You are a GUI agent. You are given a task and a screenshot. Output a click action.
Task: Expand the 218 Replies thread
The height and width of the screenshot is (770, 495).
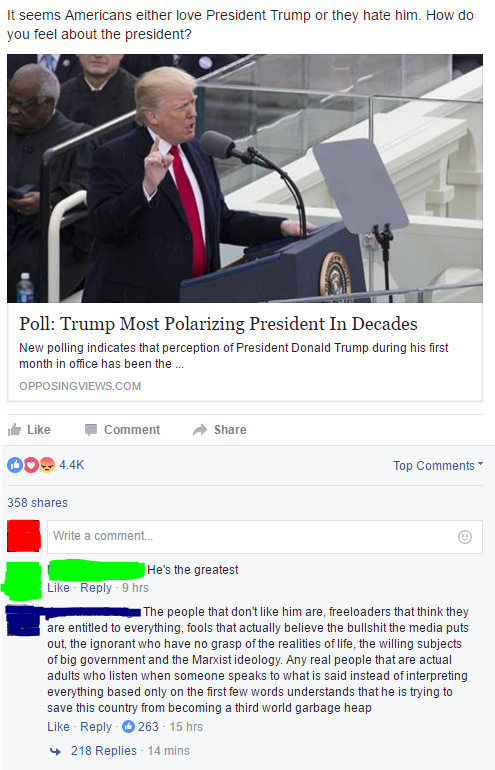(104, 750)
